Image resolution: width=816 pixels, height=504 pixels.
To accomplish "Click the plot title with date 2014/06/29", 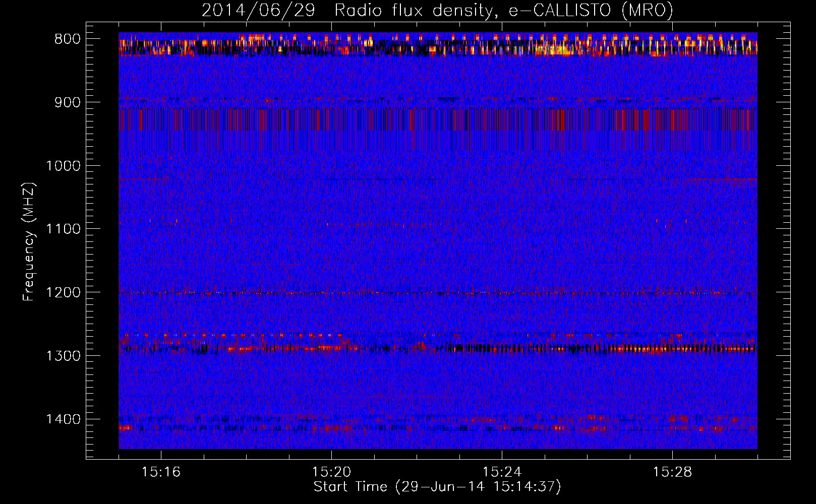I will pos(437,11).
